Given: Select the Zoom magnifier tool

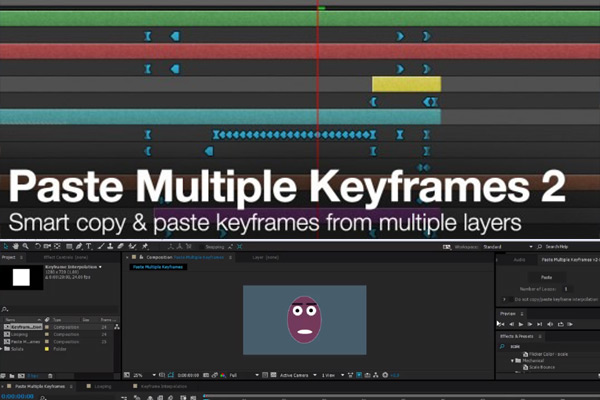Looking at the screenshot, I should [x=26, y=247].
